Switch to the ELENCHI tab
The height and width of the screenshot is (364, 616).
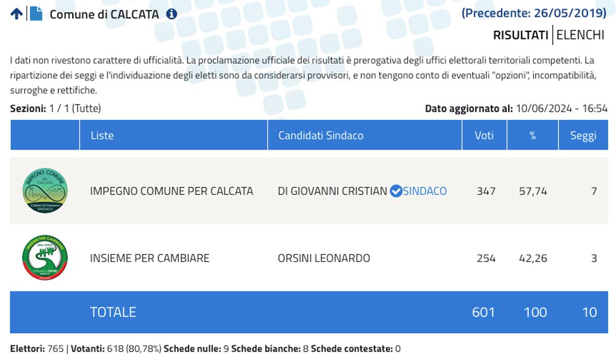click(x=580, y=35)
